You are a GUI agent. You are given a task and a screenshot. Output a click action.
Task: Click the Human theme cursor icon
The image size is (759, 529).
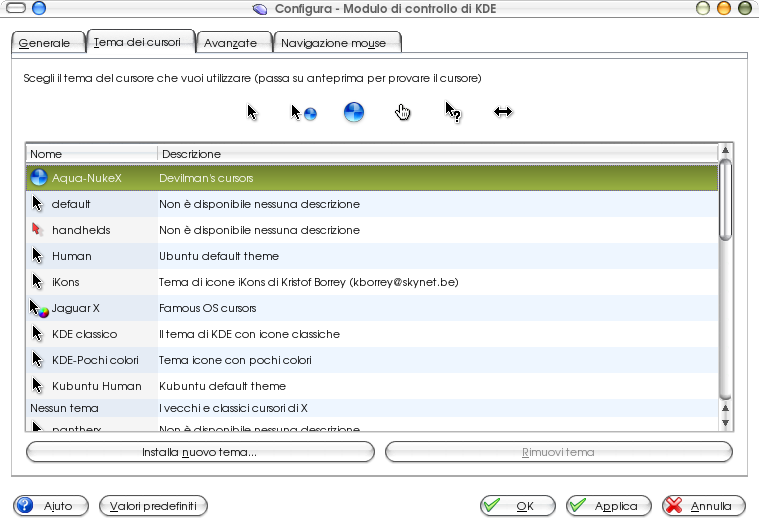click(x=37, y=256)
